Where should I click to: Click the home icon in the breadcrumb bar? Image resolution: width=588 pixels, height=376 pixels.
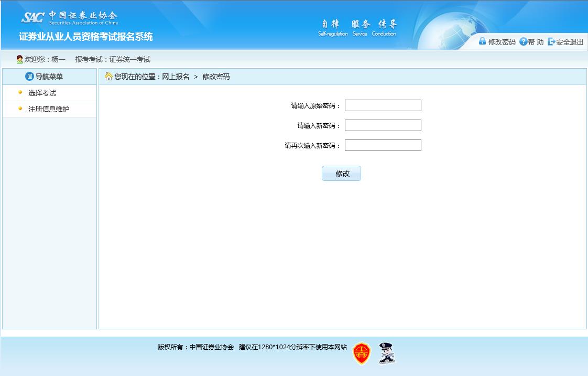click(108, 77)
